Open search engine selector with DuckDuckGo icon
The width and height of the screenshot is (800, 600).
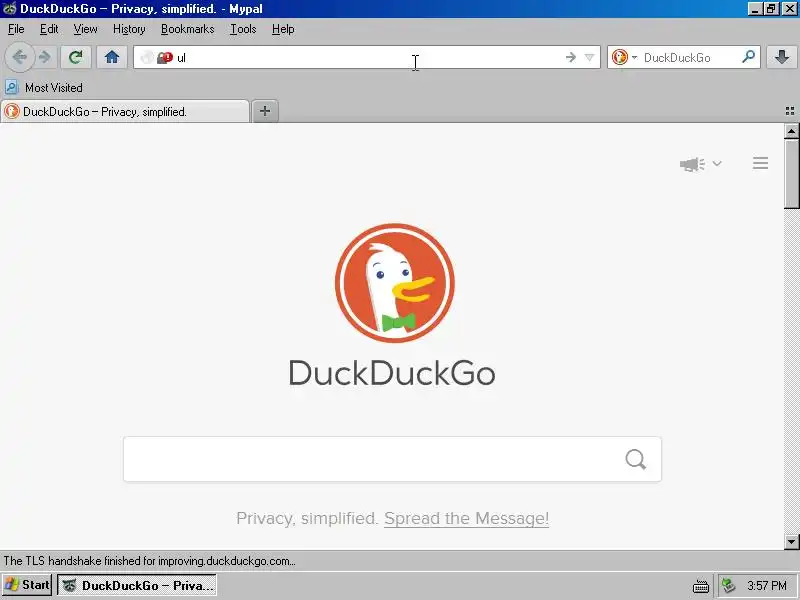(624, 57)
